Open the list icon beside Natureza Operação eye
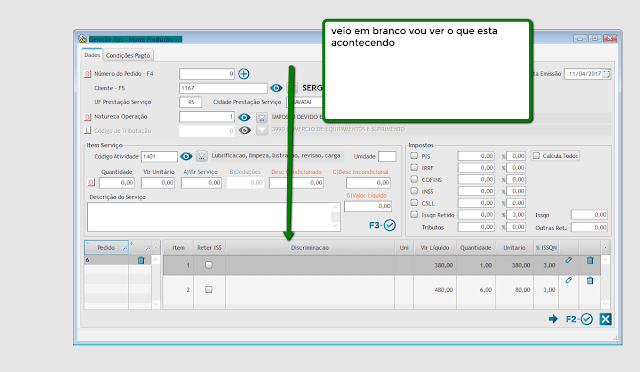 coord(262,118)
